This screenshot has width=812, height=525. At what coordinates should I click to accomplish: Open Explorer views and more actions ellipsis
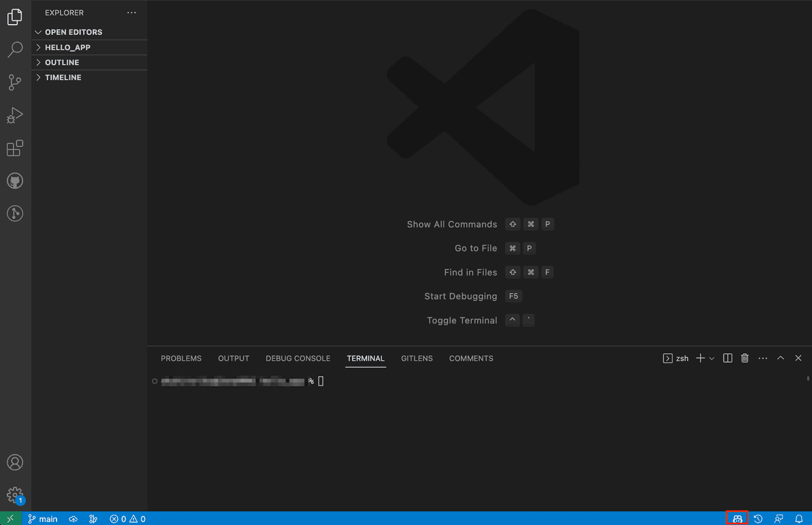pyautogui.click(x=132, y=13)
